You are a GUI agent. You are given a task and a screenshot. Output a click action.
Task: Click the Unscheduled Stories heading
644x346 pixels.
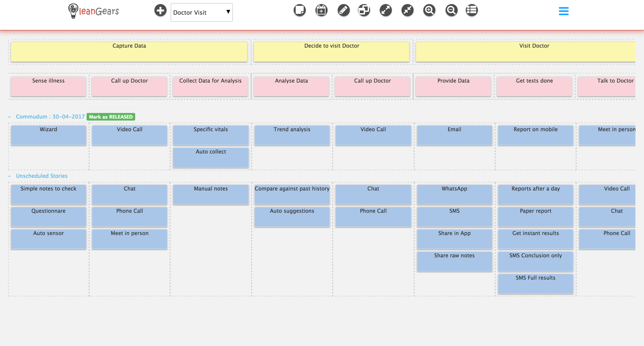click(x=42, y=176)
